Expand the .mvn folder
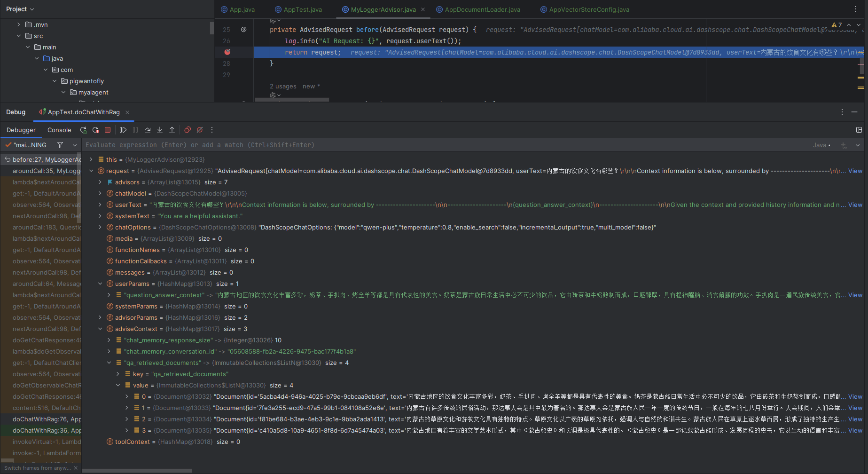868x474 pixels. coord(19,24)
